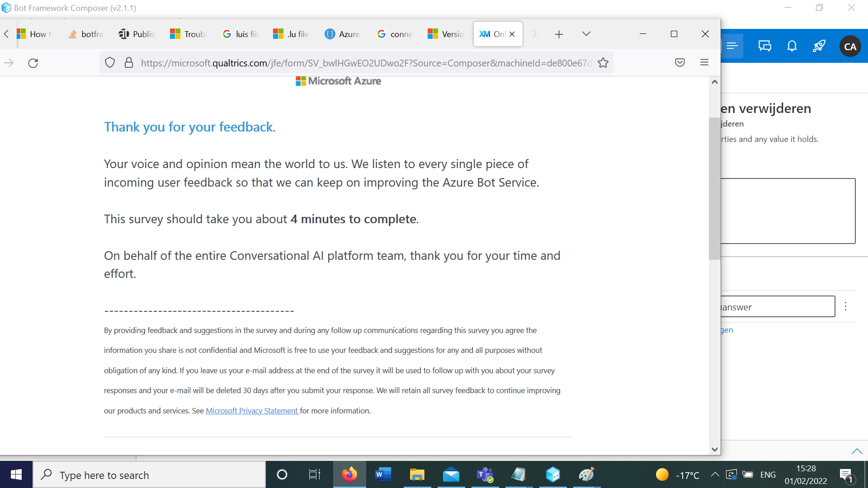Open the CA account avatar in Composer
The height and width of the screenshot is (488, 868).
click(850, 47)
